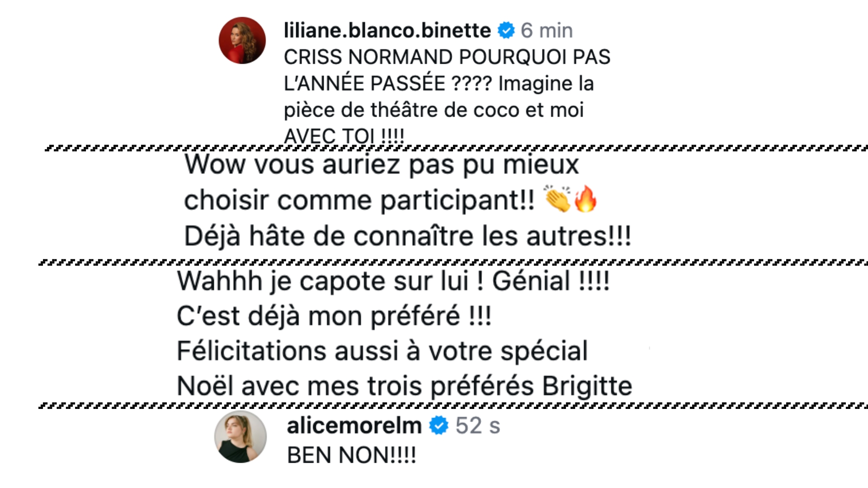Click the "Wahhh je capote sur lui" comment
Viewport: 868px width, 488px height.
coord(393,281)
